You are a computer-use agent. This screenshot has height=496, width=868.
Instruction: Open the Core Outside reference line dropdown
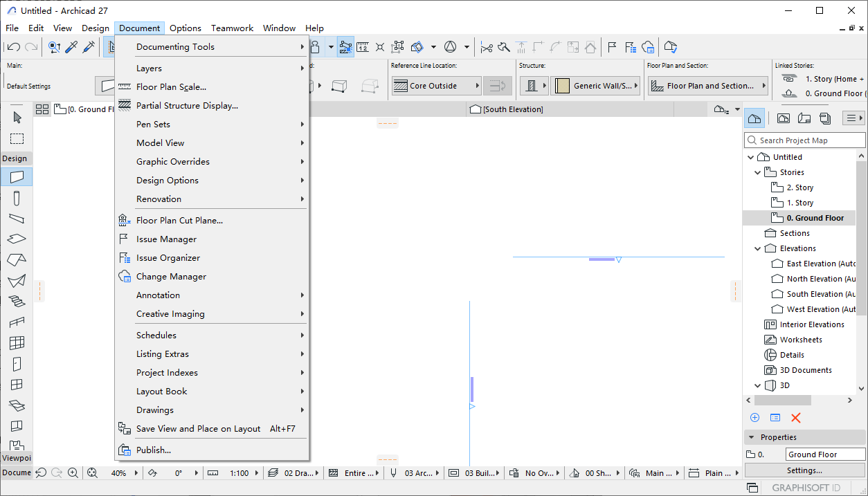tap(437, 86)
